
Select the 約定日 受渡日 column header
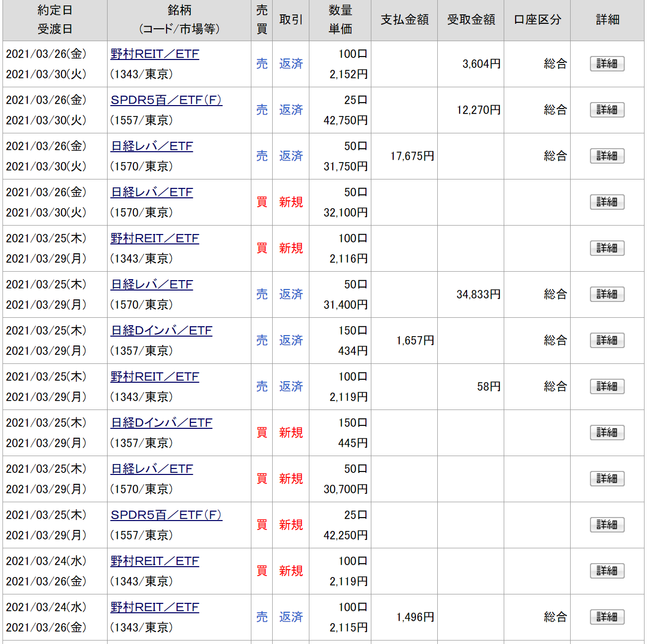point(55,20)
